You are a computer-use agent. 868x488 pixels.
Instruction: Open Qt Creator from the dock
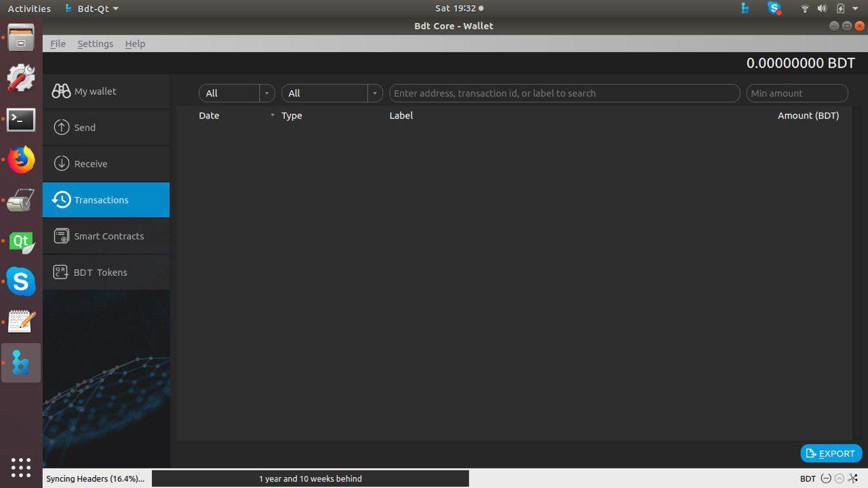[x=21, y=241]
